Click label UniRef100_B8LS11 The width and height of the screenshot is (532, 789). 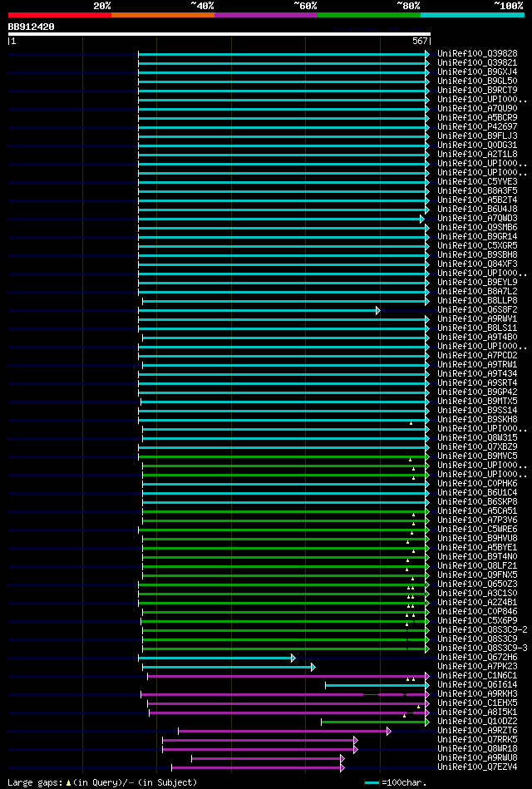point(477,328)
